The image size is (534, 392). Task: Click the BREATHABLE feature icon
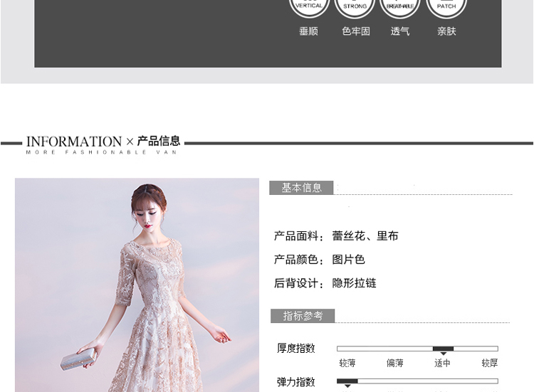pyautogui.click(x=400, y=7)
